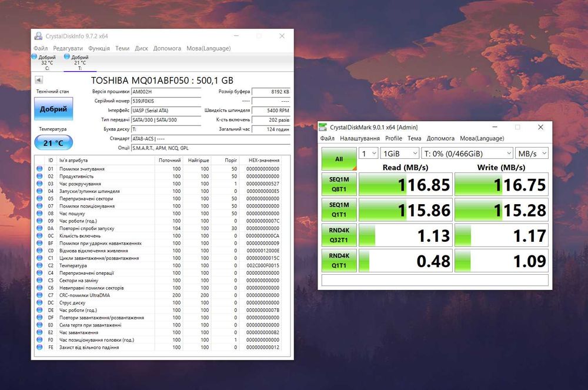Click the empty status bar in CrystalDiskMark
Screen dimensions: 588x390
point(435,280)
